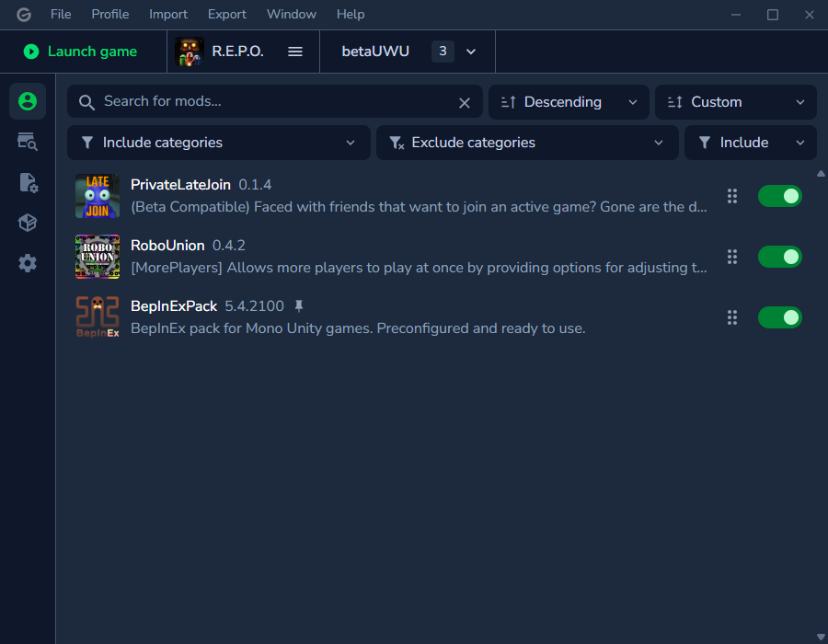828x644 pixels.
Task: Minimize the Gale window
Action: pos(736,15)
